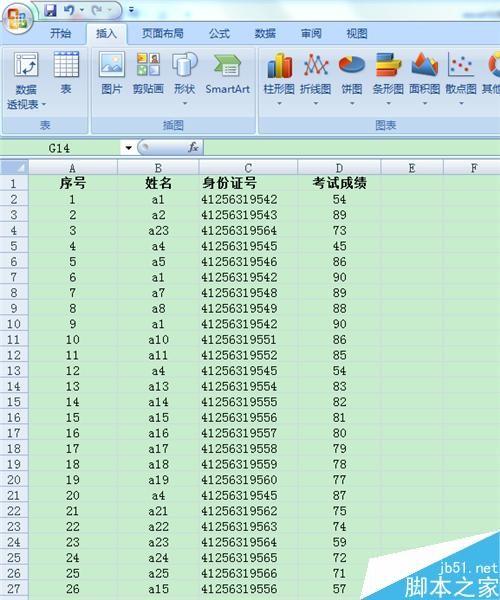Insert a 饼图 pie chart
Viewport: 500px width, 600px height.
tap(352, 73)
